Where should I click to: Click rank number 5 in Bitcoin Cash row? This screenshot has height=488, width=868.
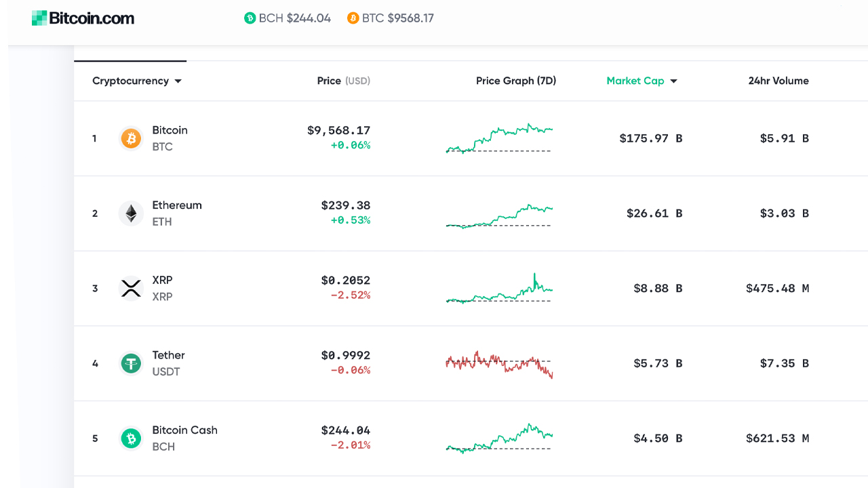95,439
